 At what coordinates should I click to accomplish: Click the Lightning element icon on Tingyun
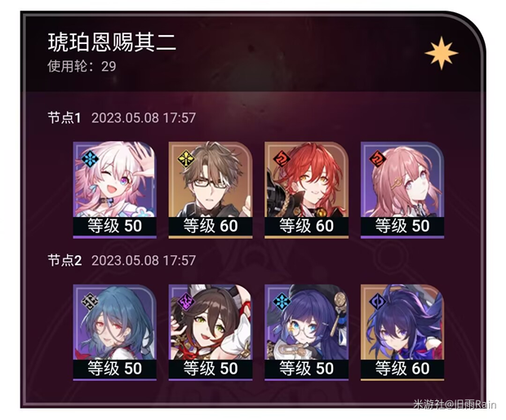pyautogui.click(x=186, y=302)
